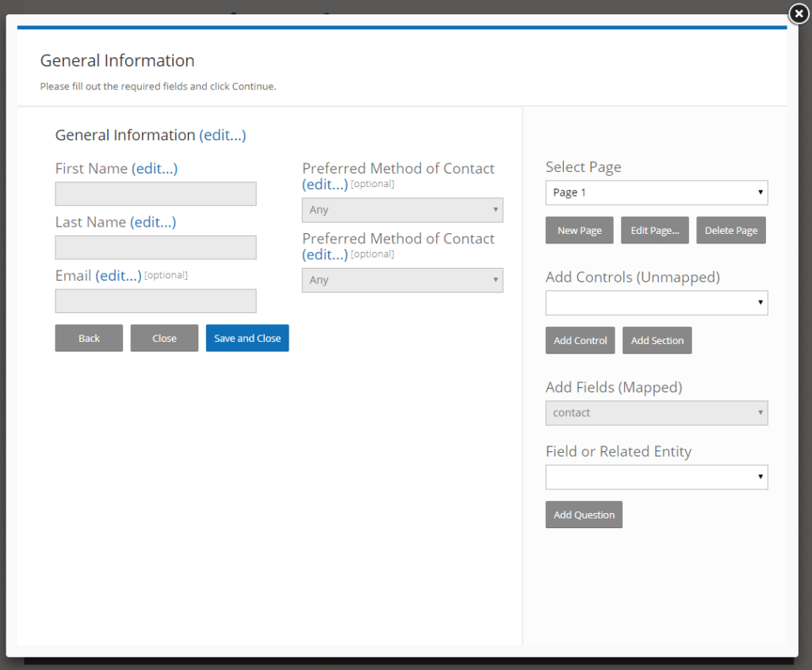Click the Delete Page button

click(x=730, y=231)
